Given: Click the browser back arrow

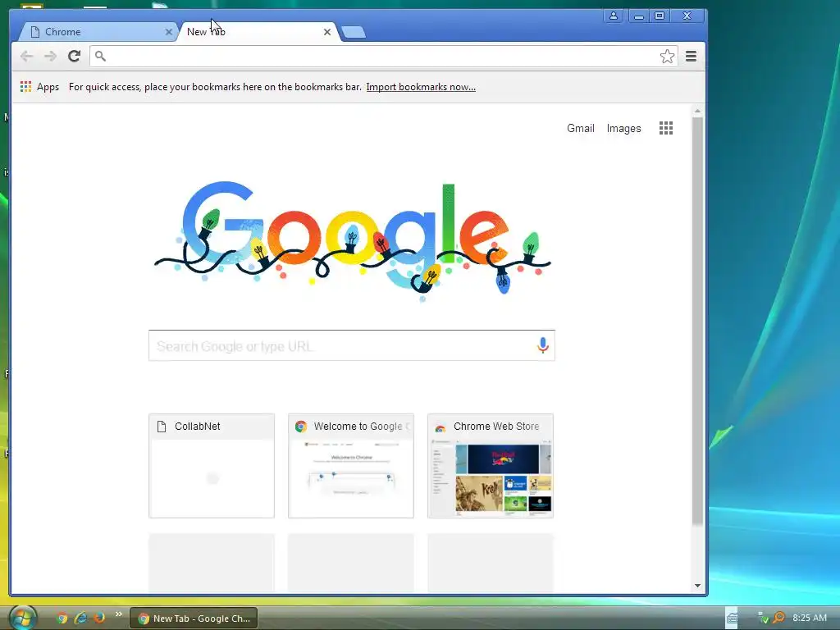Looking at the screenshot, I should (x=26, y=57).
